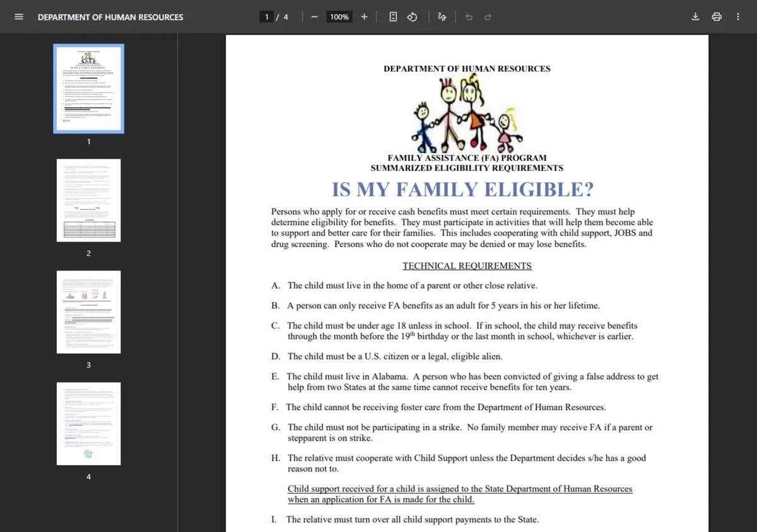Click the page header DEPARTMENT OF HUMAN RESOURCES on document

467,69
